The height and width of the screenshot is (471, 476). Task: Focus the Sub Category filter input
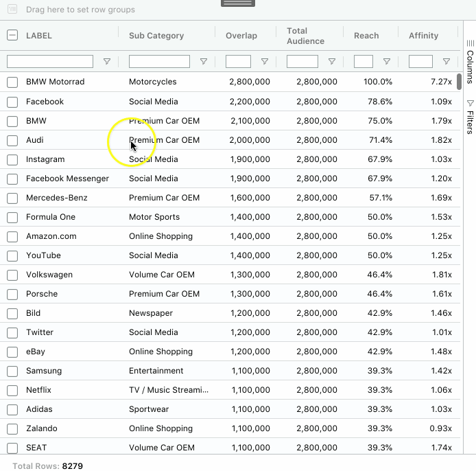tap(159, 61)
